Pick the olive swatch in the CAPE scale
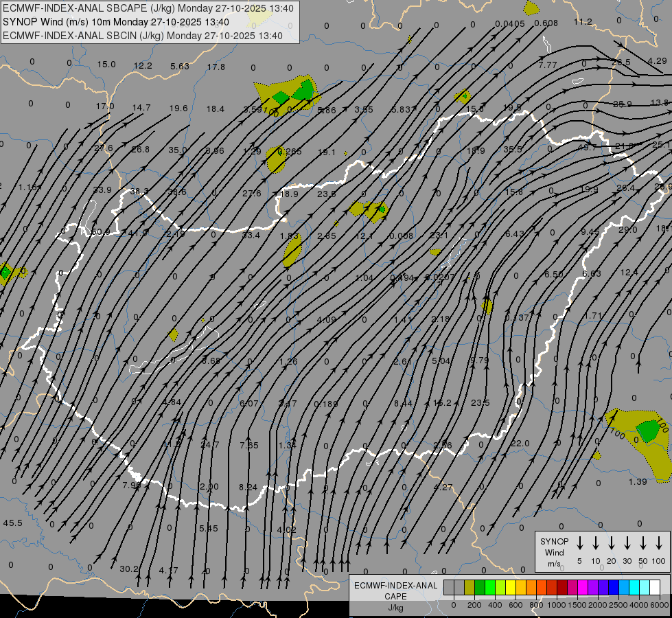 click(470, 587)
